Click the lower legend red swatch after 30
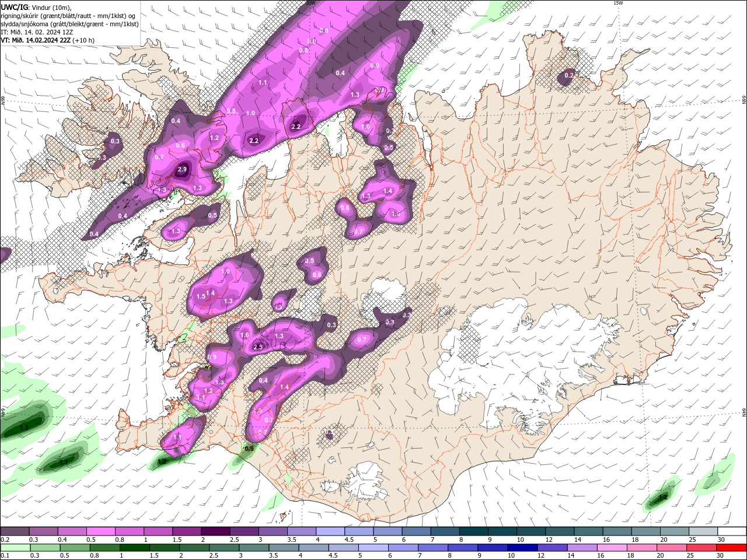This screenshot has height=560, width=747. pos(732,548)
